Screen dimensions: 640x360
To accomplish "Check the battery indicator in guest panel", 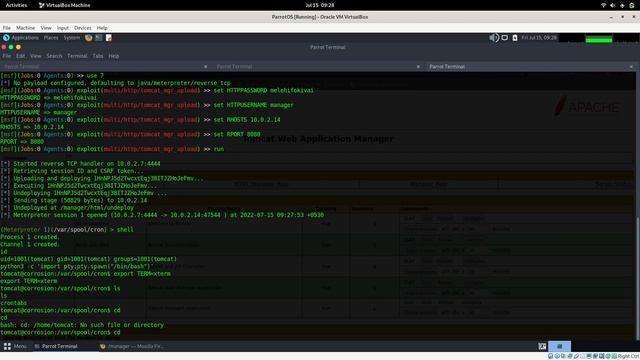I will click(x=515, y=38).
